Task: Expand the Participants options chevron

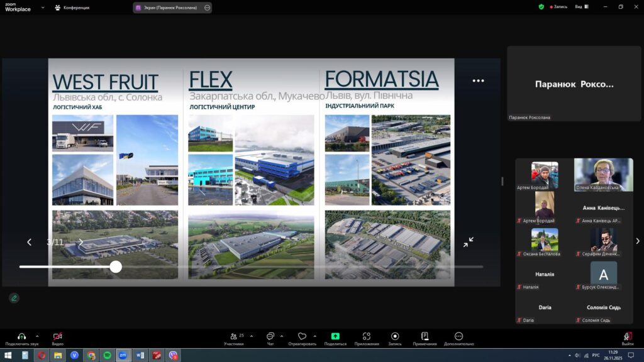Action: tap(251, 336)
